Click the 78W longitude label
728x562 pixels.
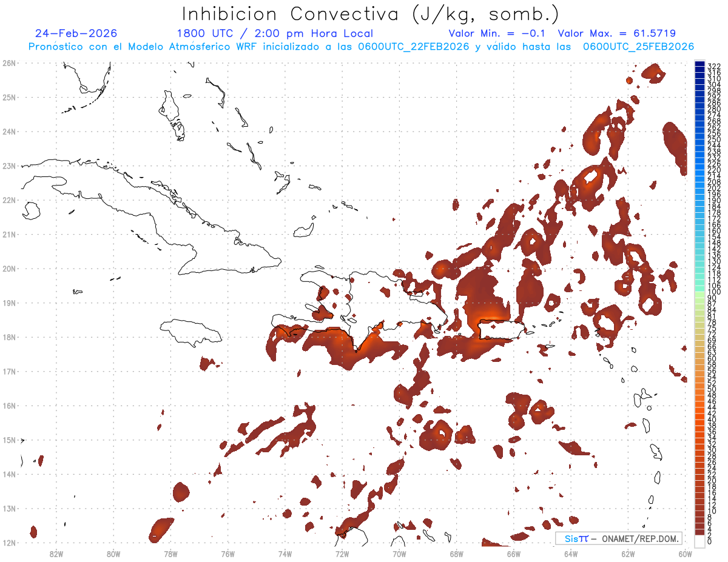click(170, 553)
